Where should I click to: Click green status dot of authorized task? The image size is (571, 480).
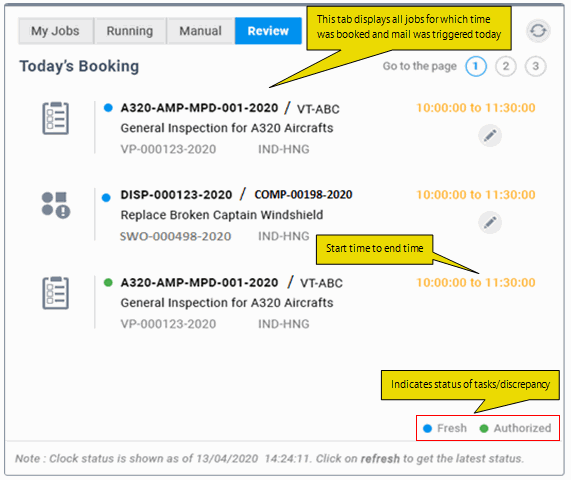coord(108,283)
